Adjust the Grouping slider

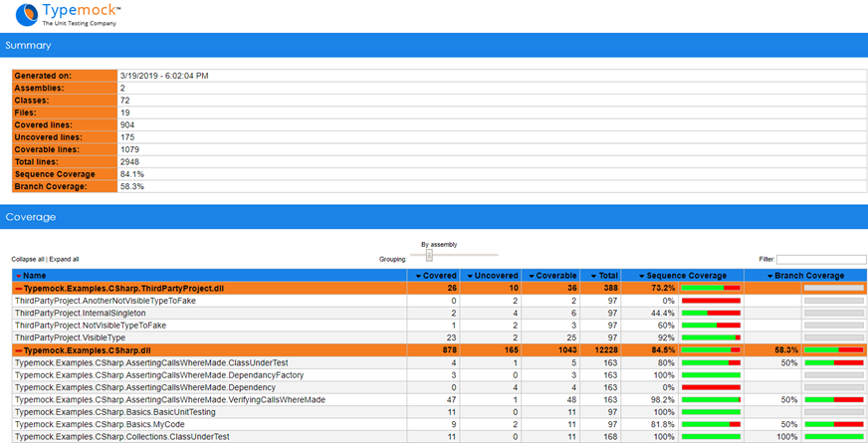click(x=429, y=255)
